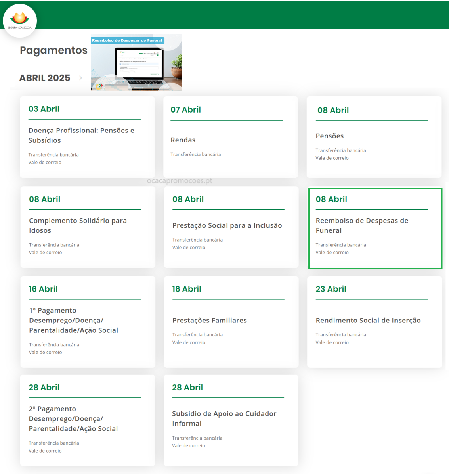Click the Segurança Social logo
Image resolution: width=449 pixels, height=476 pixels.
point(20,21)
